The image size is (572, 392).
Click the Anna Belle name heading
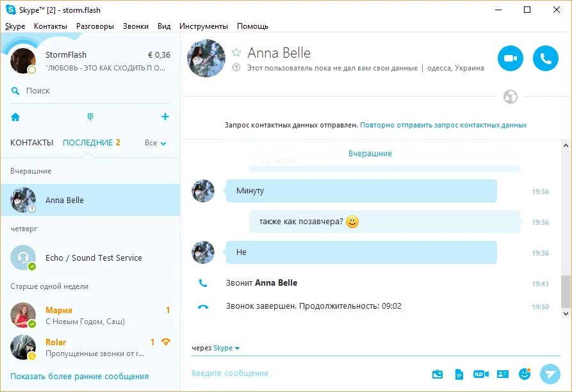coord(279,53)
